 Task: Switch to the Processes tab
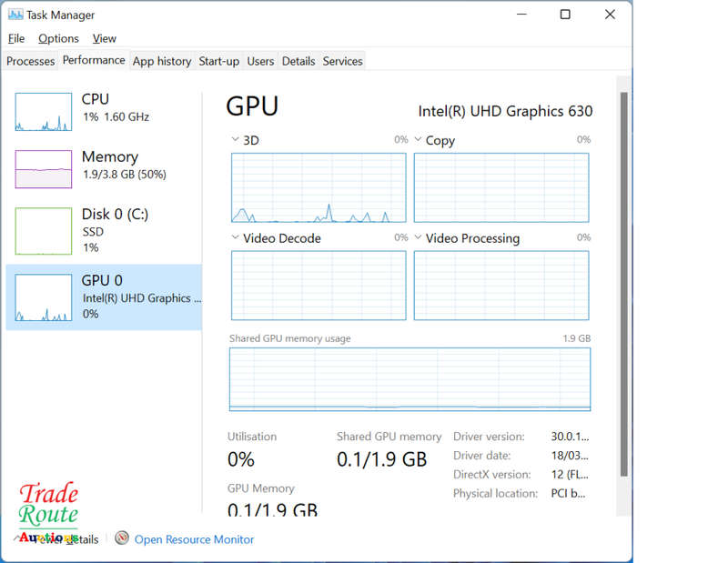(31, 61)
